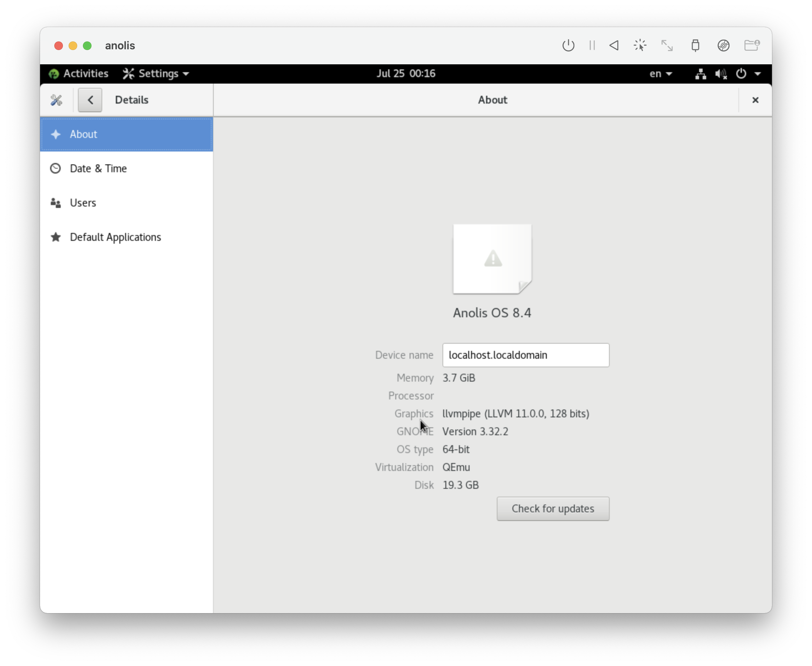Click the VM power button icon
This screenshot has height=666, width=812.
[x=568, y=46]
